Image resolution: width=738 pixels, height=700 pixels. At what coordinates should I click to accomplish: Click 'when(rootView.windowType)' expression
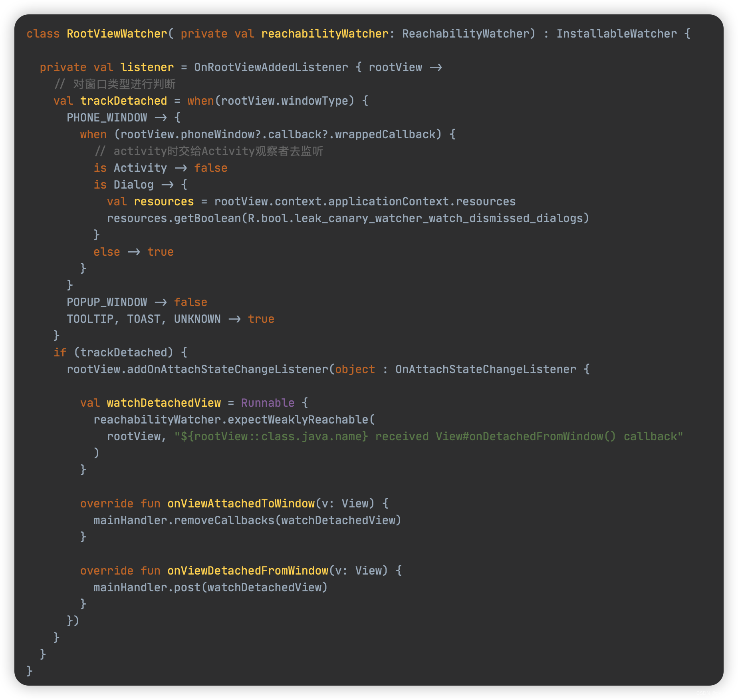tap(271, 101)
